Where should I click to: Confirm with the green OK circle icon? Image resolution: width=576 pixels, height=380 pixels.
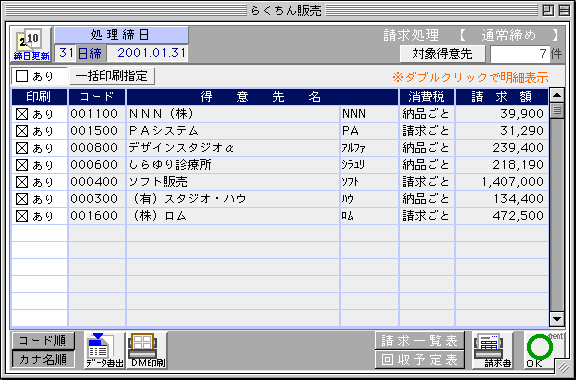[x=540, y=349]
